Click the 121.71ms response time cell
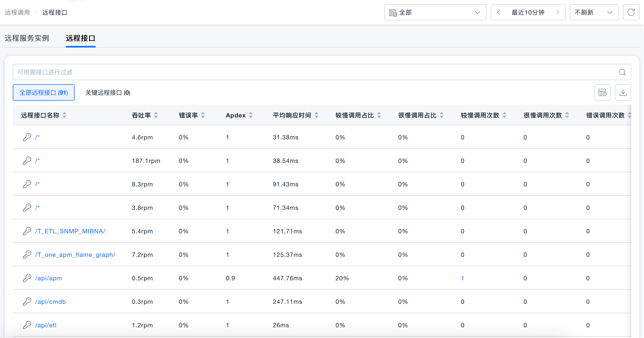Image resolution: width=644 pixels, height=338 pixels. tap(287, 231)
